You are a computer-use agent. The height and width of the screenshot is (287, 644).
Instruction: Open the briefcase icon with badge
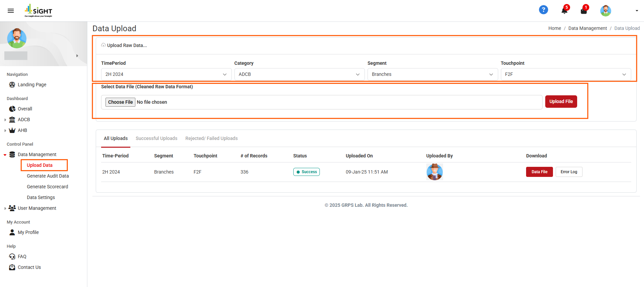click(584, 11)
